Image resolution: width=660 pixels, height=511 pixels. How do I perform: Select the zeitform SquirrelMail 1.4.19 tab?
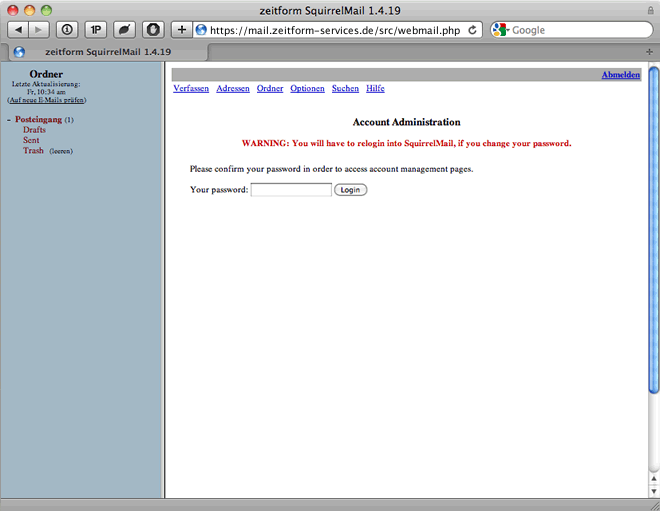coord(108,52)
